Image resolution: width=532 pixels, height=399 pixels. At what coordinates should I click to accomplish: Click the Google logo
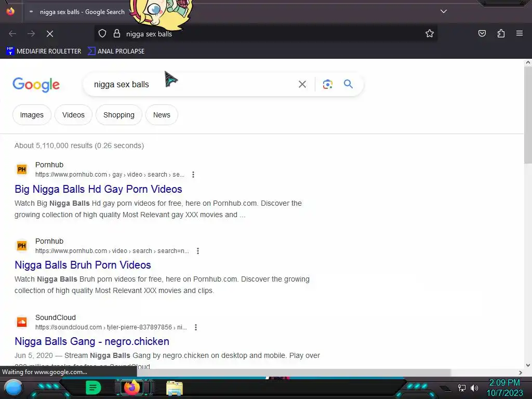click(36, 85)
